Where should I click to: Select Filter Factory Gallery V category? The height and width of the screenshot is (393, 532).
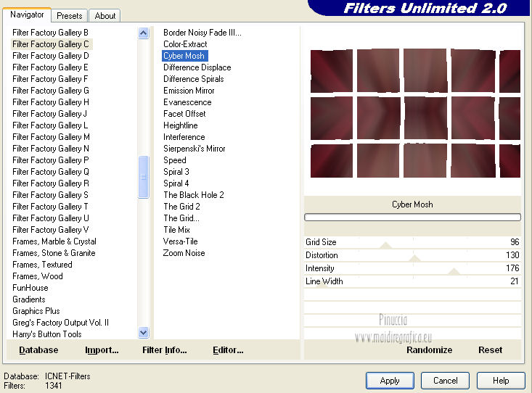pos(51,230)
